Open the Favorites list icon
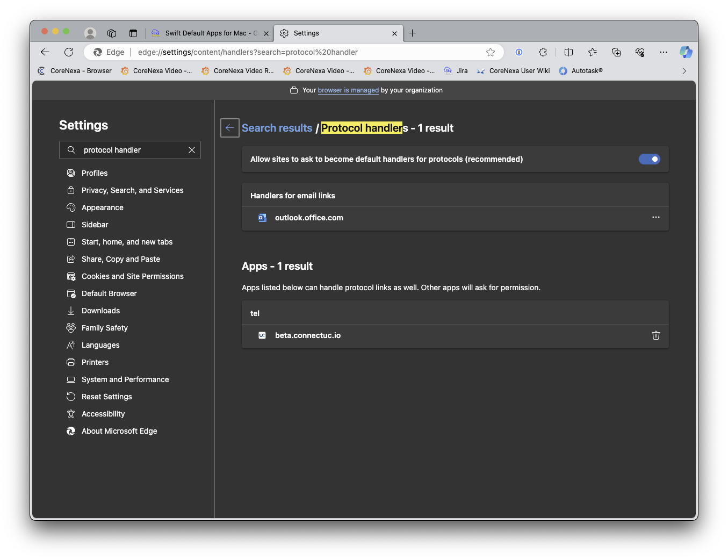 pos(593,52)
